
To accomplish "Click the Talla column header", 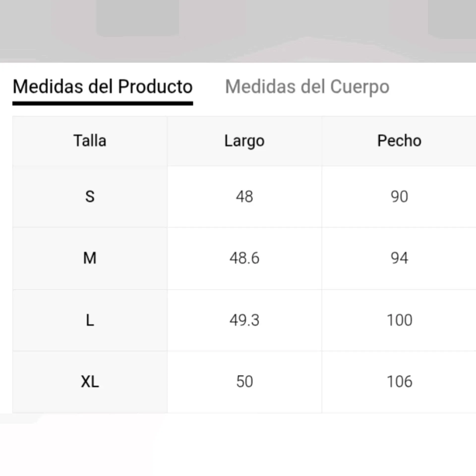I will point(90,141).
